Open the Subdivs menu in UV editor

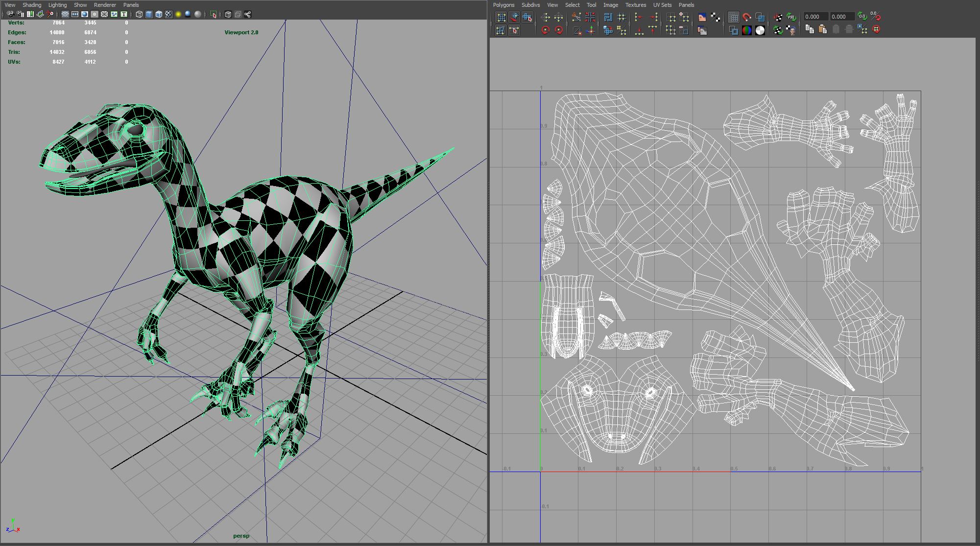[530, 5]
